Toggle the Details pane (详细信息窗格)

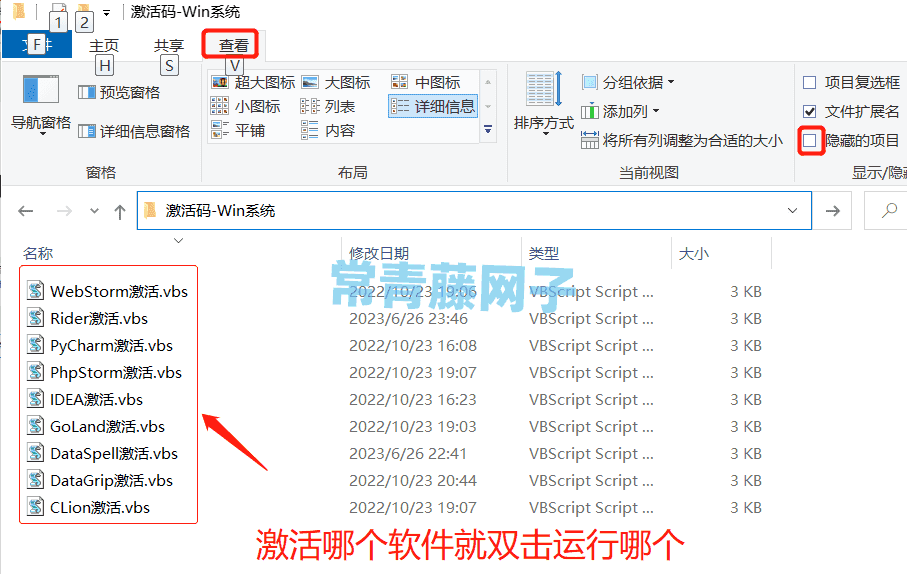(x=134, y=131)
